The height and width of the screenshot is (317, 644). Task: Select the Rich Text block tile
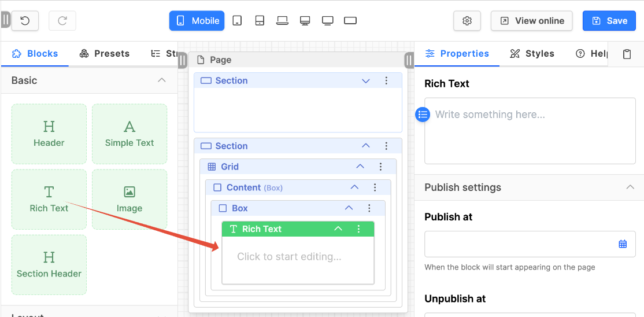click(x=49, y=200)
